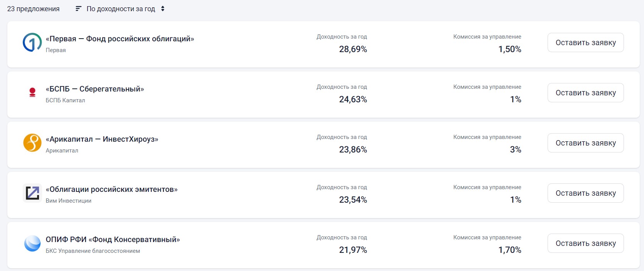
Task: Click БКС Управление благосостоянием company name
Action: [93, 251]
